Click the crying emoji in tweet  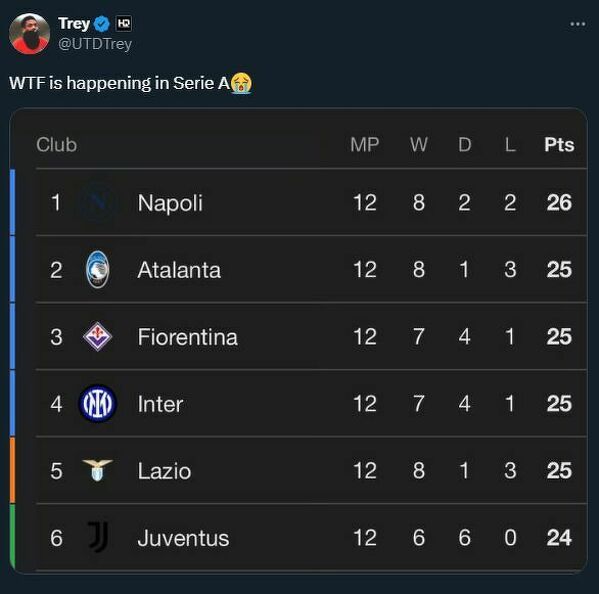pyautogui.click(x=241, y=83)
